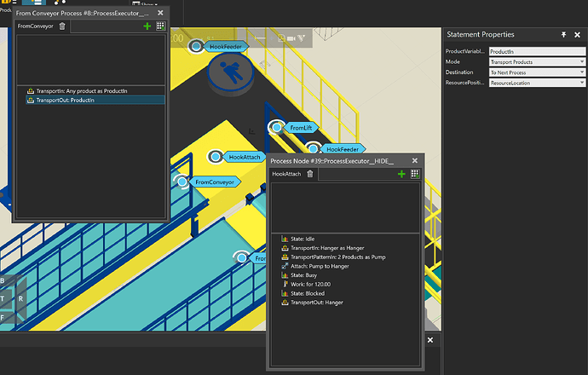
Task: Open the Destination dropdown
Action: point(537,72)
